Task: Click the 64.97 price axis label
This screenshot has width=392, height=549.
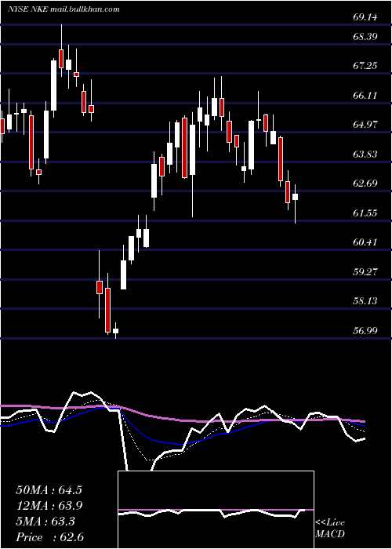Action: coord(365,124)
